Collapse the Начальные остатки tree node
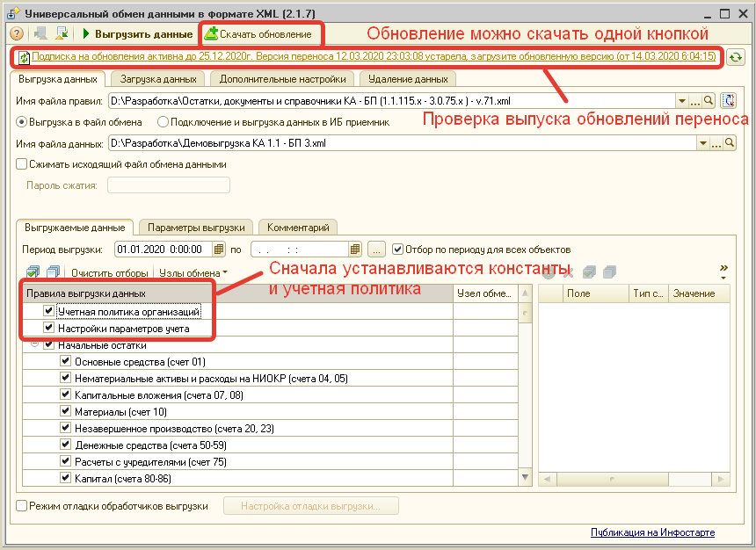This screenshot has height=550, width=756. [36, 344]
